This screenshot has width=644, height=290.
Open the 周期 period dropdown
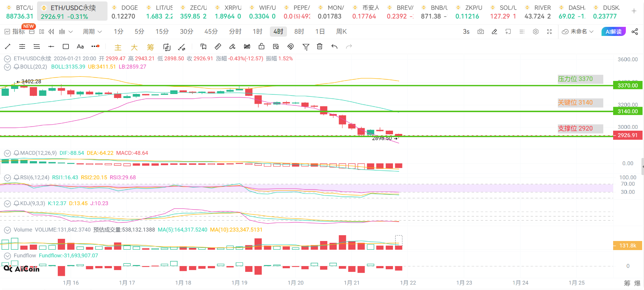click(x=92, y=32)
